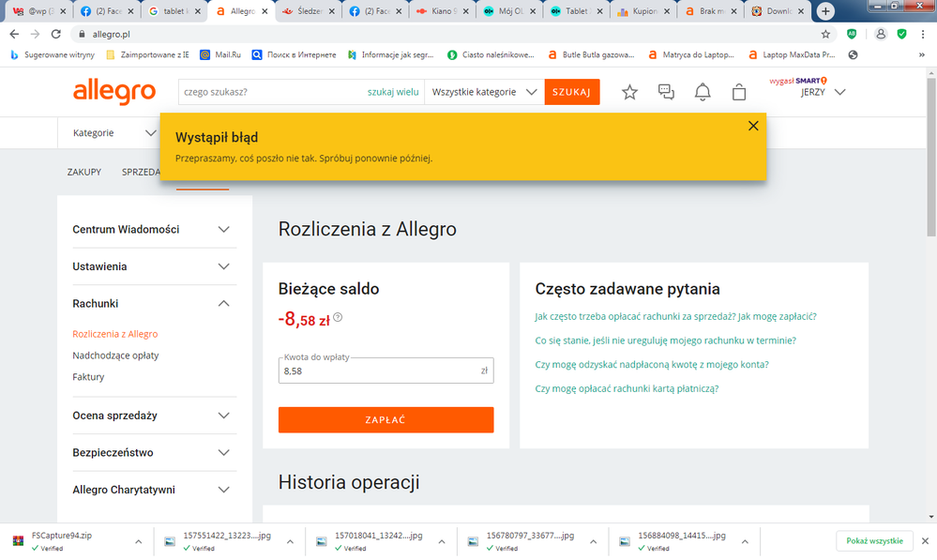The height and width of the screenshot is (560, 937).
Task: Open Sugerowane witryny bookmark
Action: (x=52, y=54)
